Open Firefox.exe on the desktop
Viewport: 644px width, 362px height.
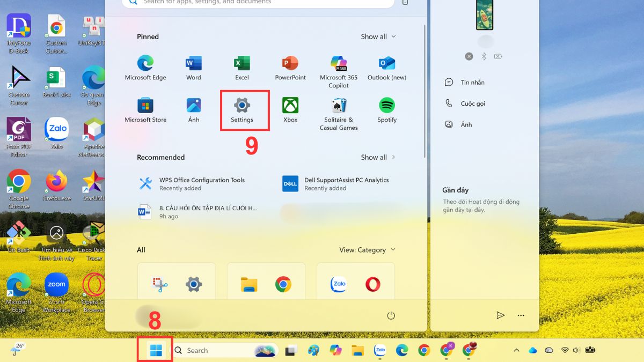56,186
